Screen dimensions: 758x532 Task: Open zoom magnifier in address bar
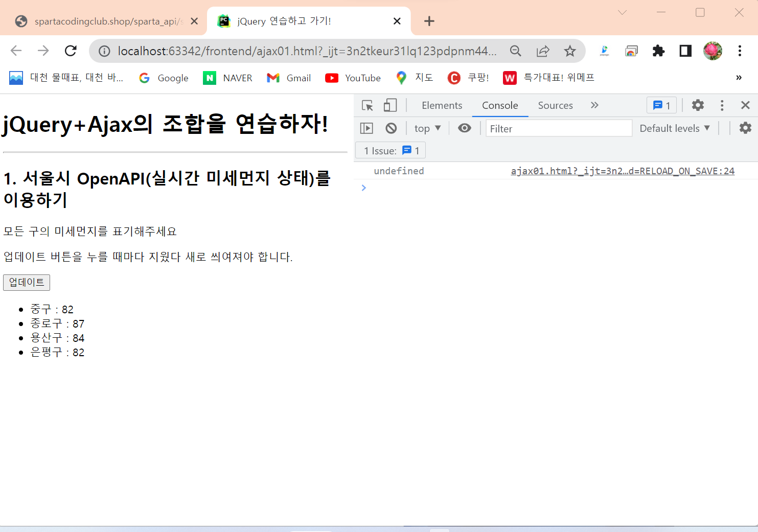516,51
